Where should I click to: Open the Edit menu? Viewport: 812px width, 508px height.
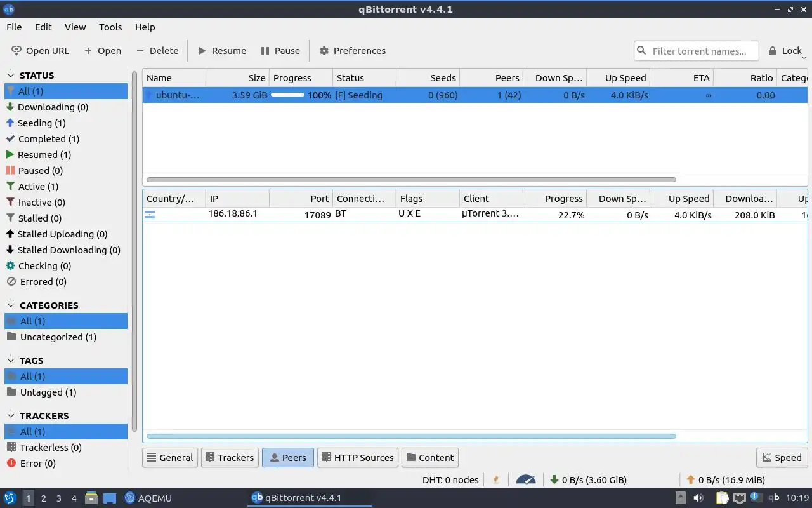(43, 27)
